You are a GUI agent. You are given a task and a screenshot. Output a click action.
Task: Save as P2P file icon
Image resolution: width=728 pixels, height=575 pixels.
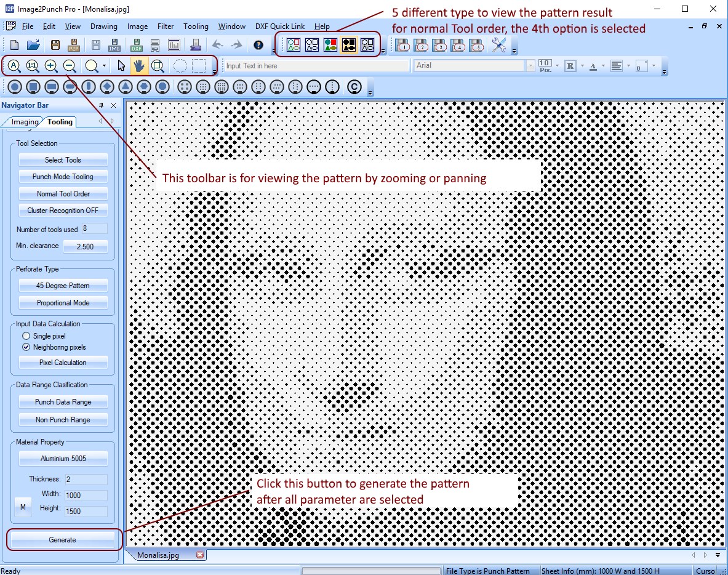[74, 45]
